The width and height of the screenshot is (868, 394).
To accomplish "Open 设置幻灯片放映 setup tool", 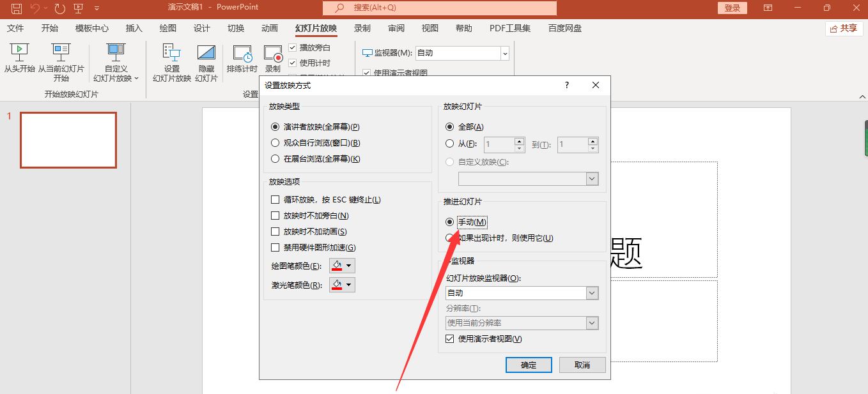I will [x=171, y=61].
